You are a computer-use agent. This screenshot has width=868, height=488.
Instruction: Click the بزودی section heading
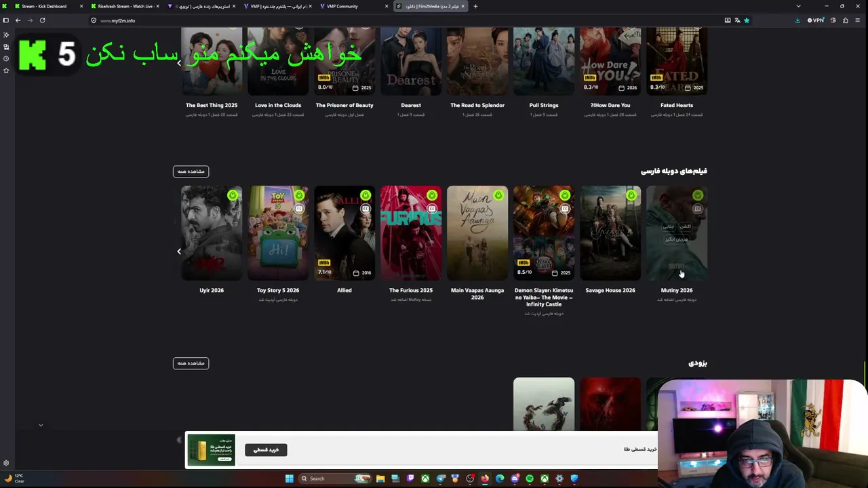(x=698, y=363)
